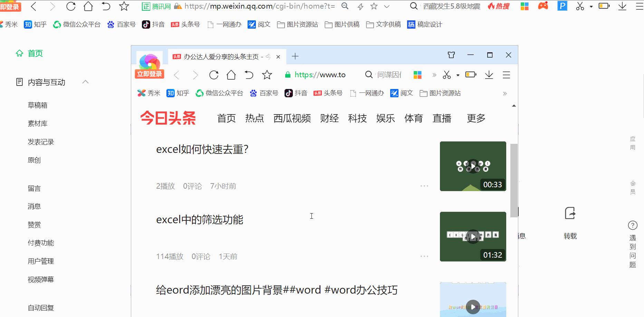Viewport: 644px width, 317px height.
Task: Collapse the 内容与互动 sidebar section
Action: pyautogui.click(x=86, y=82)
